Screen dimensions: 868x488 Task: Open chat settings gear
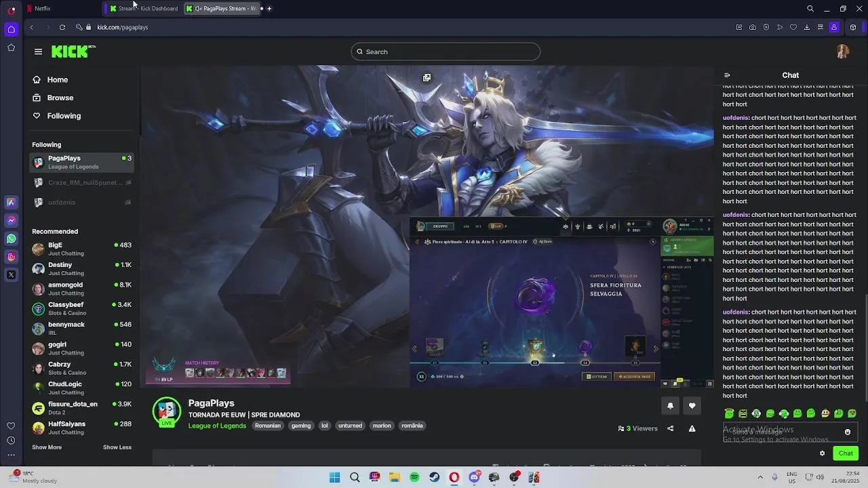pyautogui.click(x=822, y=453)
